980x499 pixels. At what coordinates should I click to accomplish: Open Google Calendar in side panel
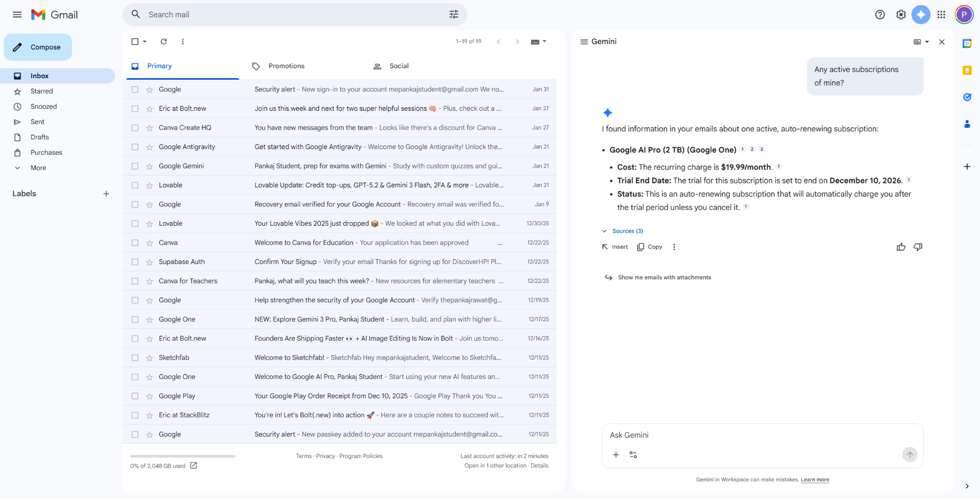tap(967, 43)
